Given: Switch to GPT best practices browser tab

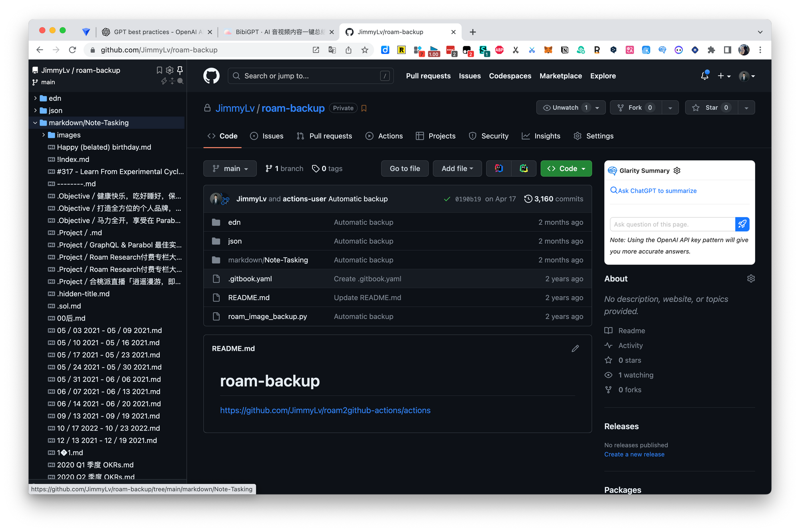Looking at the screenshot, I should [157, 32].
